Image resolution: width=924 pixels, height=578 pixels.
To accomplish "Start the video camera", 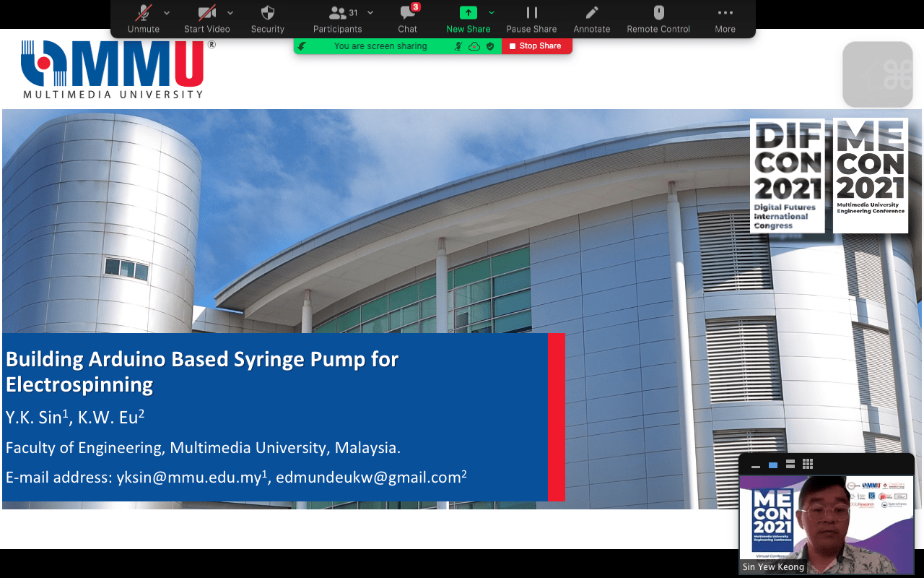I will tap(206, 19).
